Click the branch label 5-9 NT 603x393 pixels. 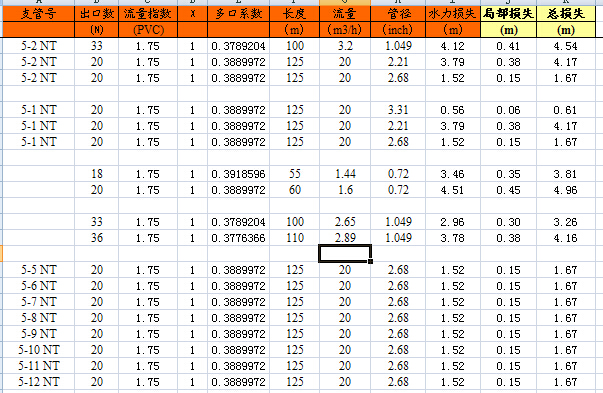(38, 334)
